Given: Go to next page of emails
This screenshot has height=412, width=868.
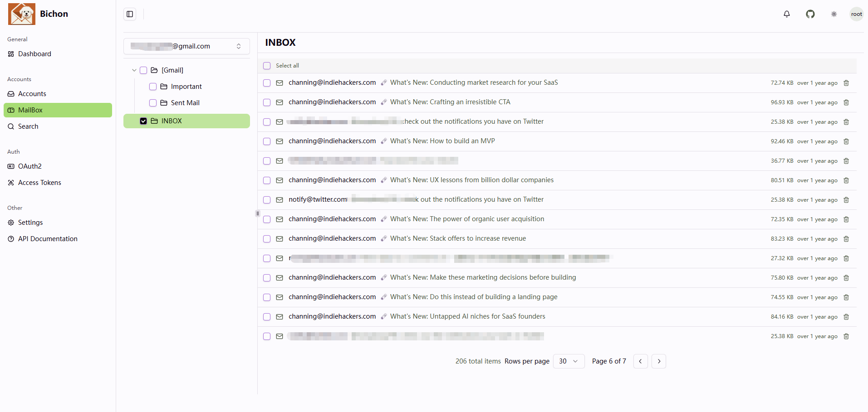Looking at the screenshot, I should pyautogui.click(x=659, y=361).
